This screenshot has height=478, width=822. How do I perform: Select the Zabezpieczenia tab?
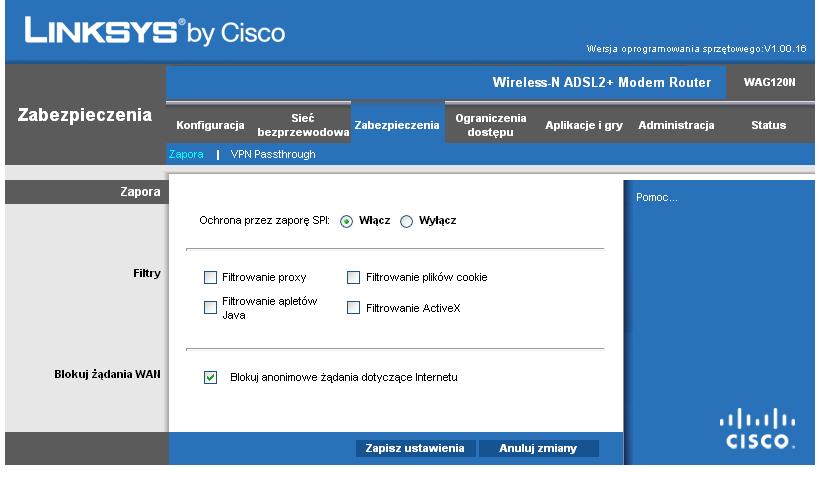point(397,125)
